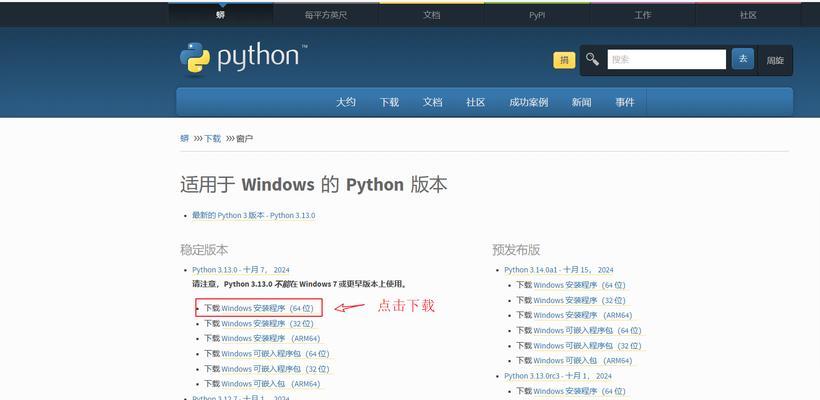Click the 窗户 breadcrumb entry
The width and height of the screenshot is (820, 400).
(245, 139)
